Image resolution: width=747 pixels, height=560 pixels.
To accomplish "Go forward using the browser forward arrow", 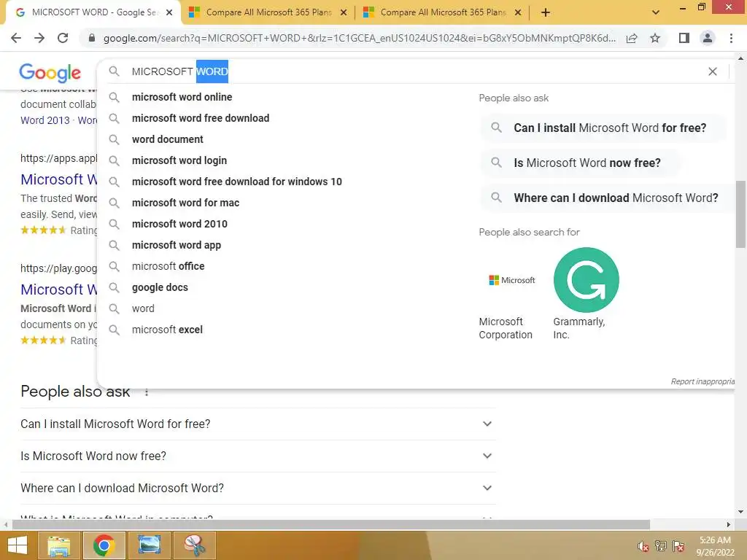I will pos(39,38).
